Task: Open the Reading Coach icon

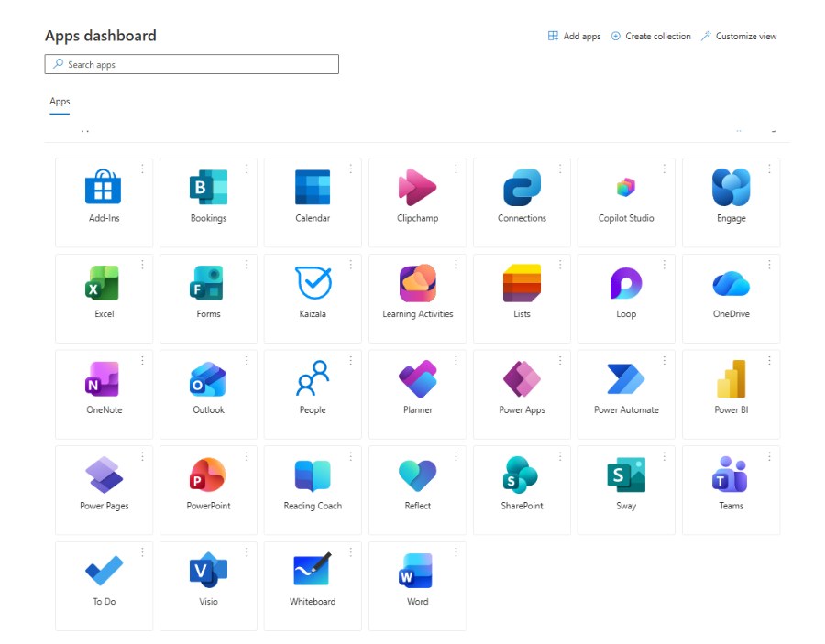Action: pyautogui.click(x=313, y=475)
